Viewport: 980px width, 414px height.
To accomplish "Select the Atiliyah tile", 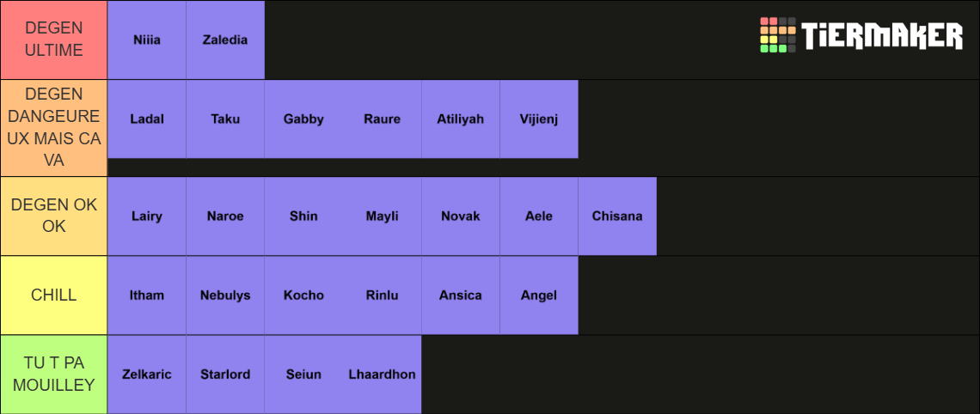I will coord(461,119).
